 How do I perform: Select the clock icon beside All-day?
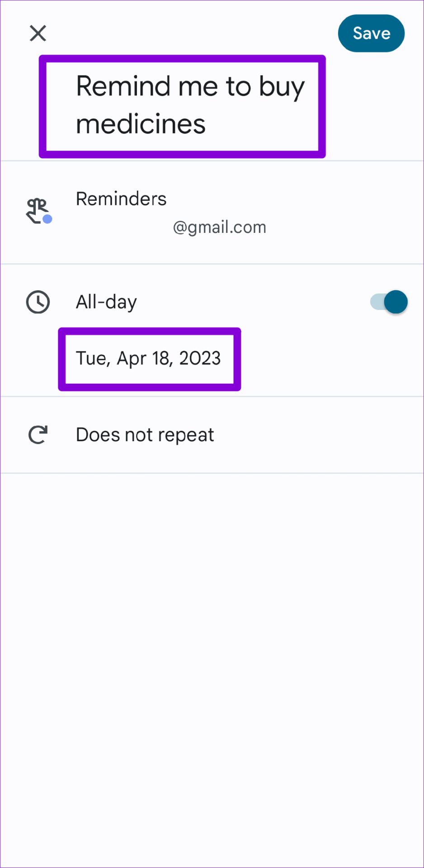(x=38, y=302)
